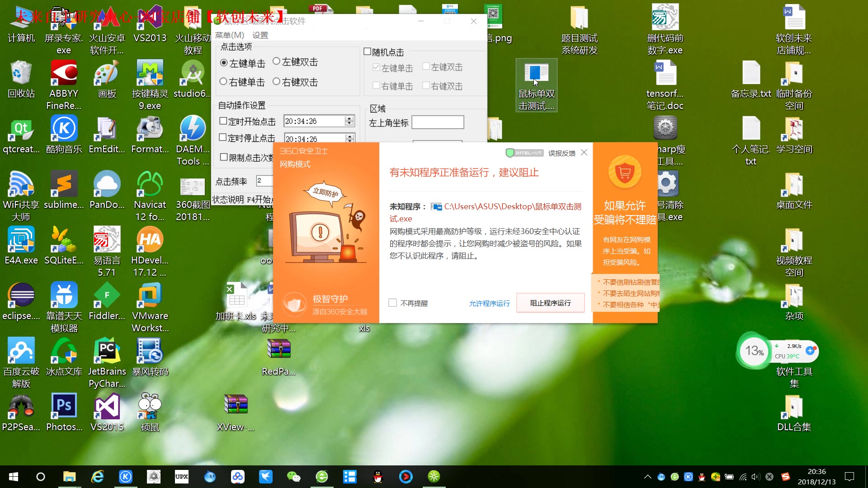Screen dimensions: 868x488
Task: Click the 阻止程序运行 button
Action: [x=550, y=303]
